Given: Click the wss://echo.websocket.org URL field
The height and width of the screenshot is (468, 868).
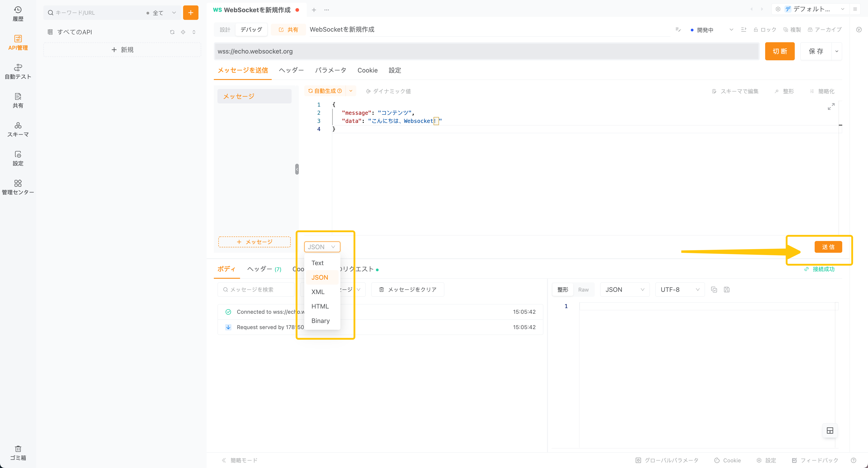Looking at the screenshot, I should click(x=486, y=51).
